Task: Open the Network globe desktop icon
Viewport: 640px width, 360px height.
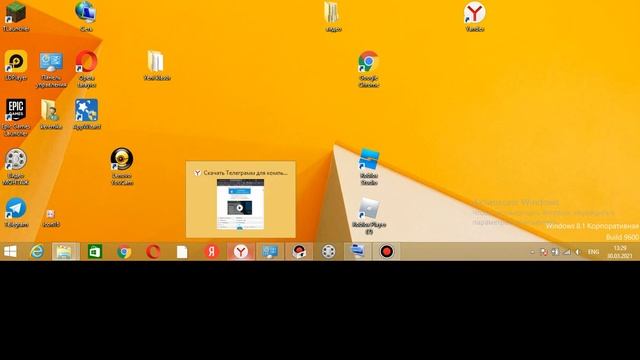Action: point(86,17)
